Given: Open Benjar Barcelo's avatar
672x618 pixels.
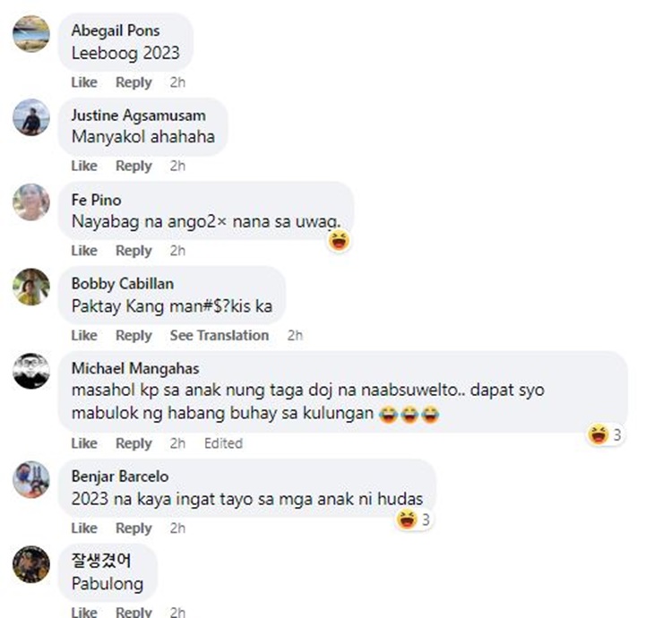Looking at the screenshot, I should point(31,480).
